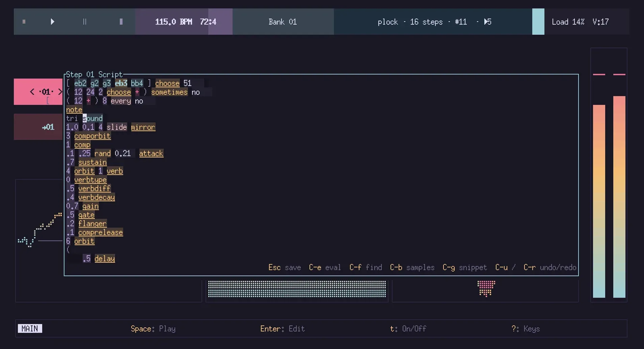
Task: Click the left level meter bar
Action: pyautogui.click(x=599, y=201)
